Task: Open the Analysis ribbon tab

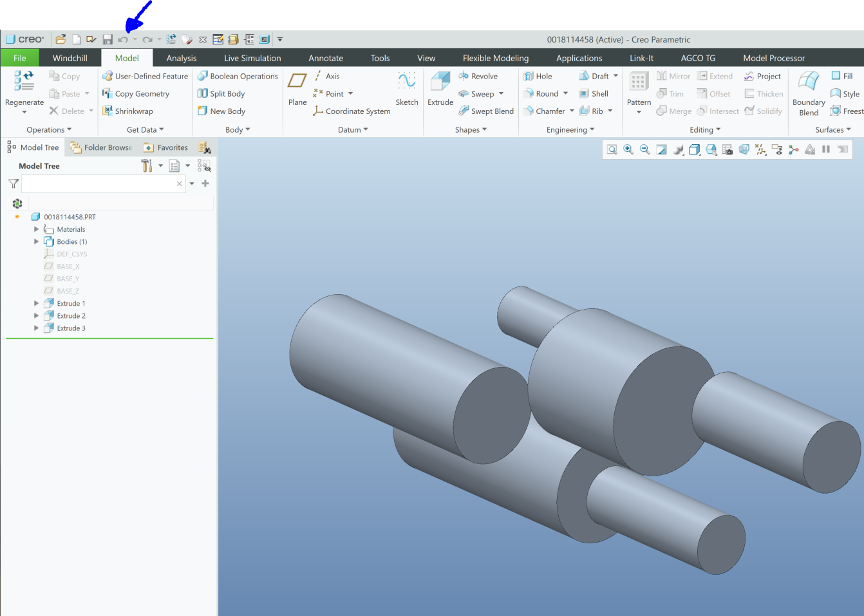Action: click(x=181, y=58)
